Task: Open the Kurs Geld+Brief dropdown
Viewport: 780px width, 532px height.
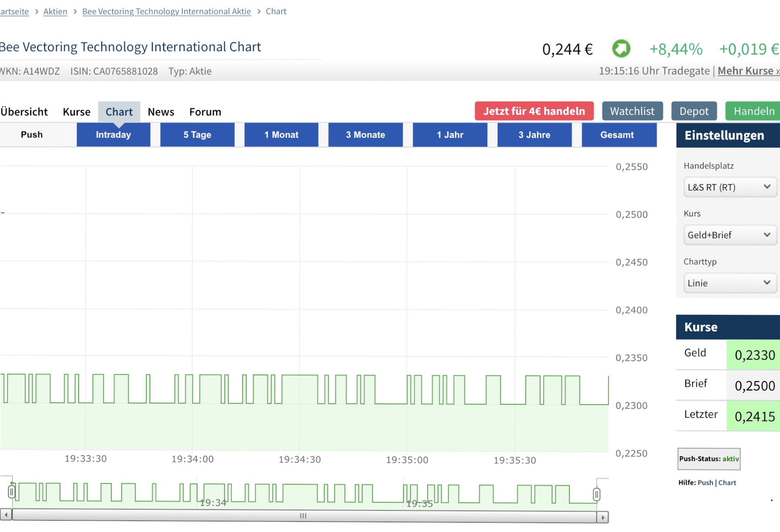Action: [x=730, y=235]
